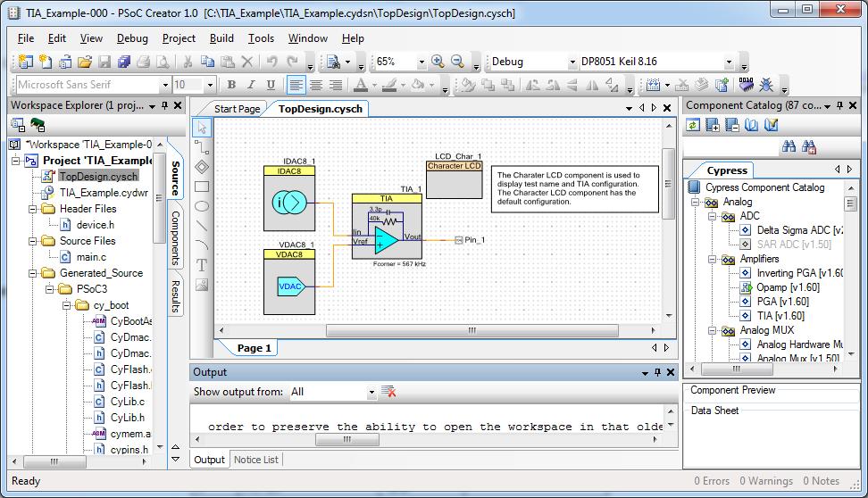Select Opamp [v1.60] in catalog
This screenshot has width=868, height=498.
(x=788, y=287)
